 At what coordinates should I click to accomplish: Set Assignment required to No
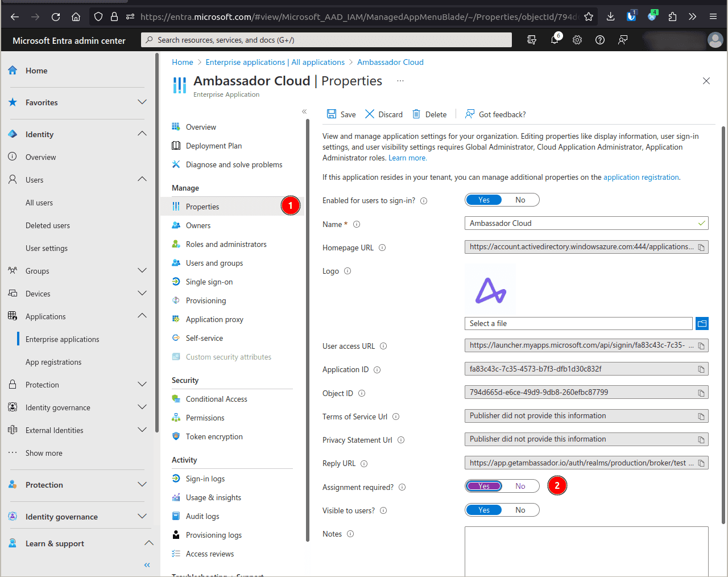click(x=520, y=486)
